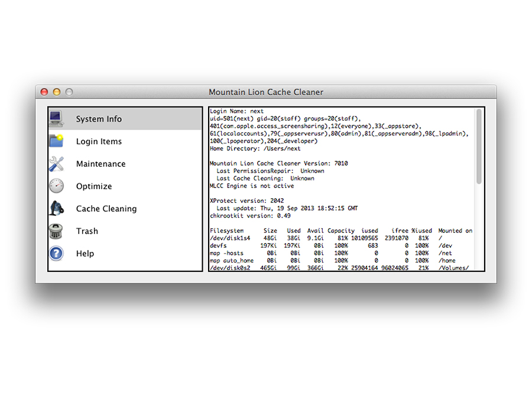The image size is (532, 395).
Task: Minimize the window with the yellow button
Action: coord(57,92)
